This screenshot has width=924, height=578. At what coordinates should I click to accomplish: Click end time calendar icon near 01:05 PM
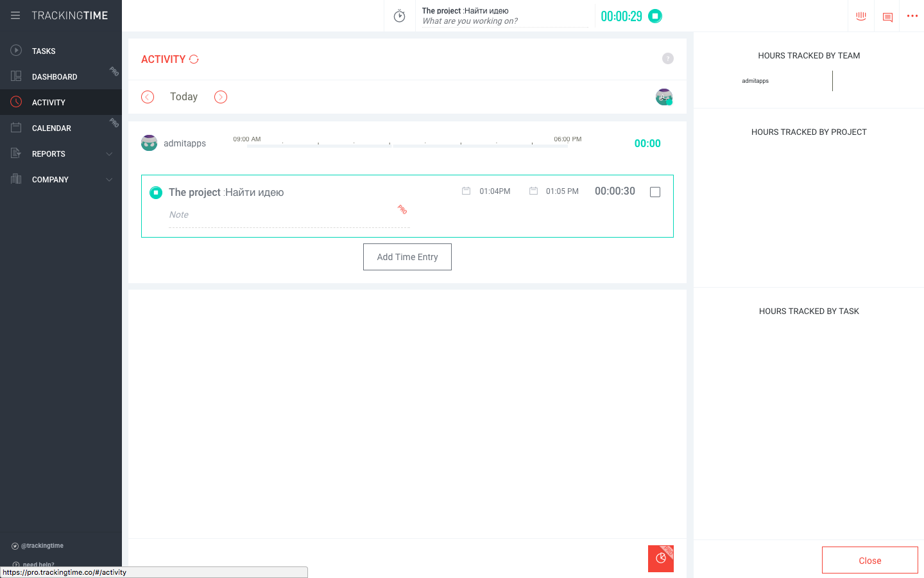[533, 191]
